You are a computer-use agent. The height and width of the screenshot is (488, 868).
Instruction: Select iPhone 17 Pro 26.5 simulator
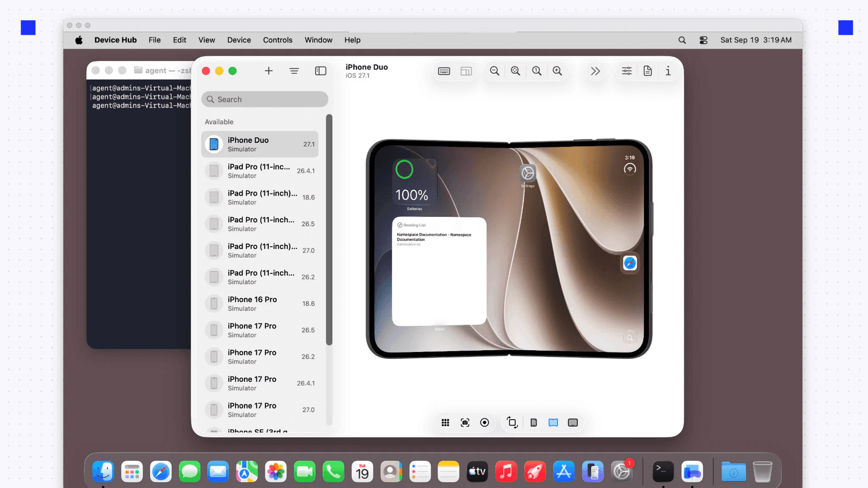(x=260, y=330)
